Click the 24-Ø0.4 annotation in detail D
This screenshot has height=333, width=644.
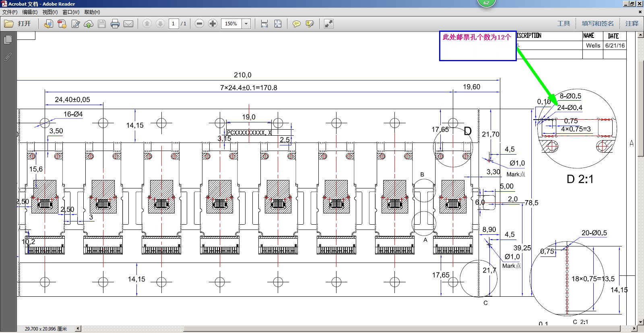coord(570,108)
